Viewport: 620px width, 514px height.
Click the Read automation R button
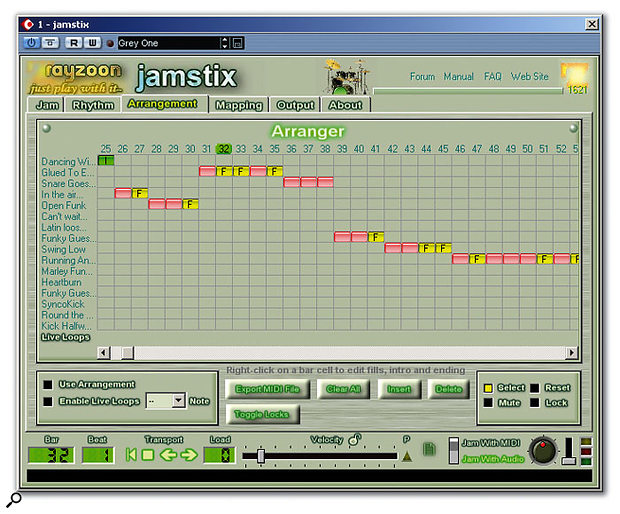click(74, 43)
